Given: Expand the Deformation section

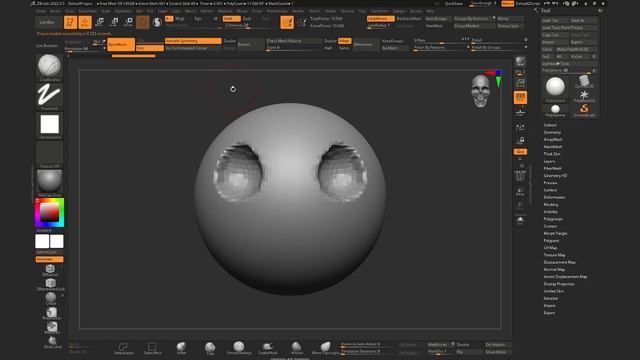Looking at the screenshot, I should click(554, 197).
